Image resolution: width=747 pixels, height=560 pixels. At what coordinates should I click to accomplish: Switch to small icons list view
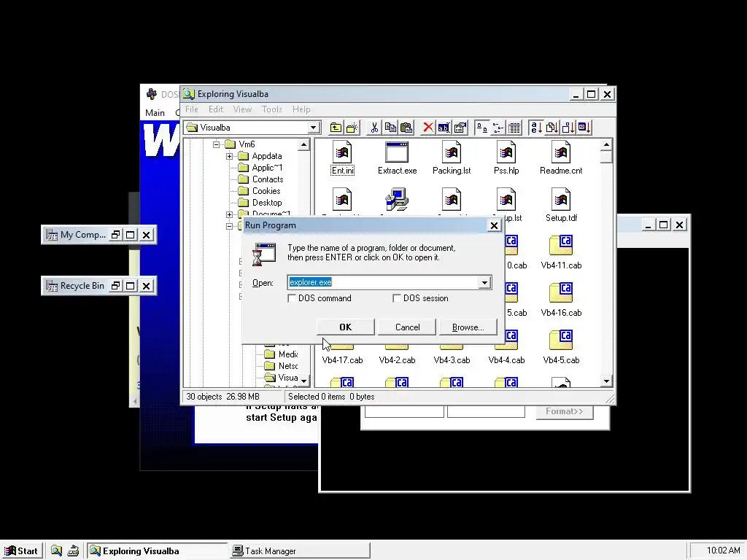pyautogui.click(x=498, y=128)
